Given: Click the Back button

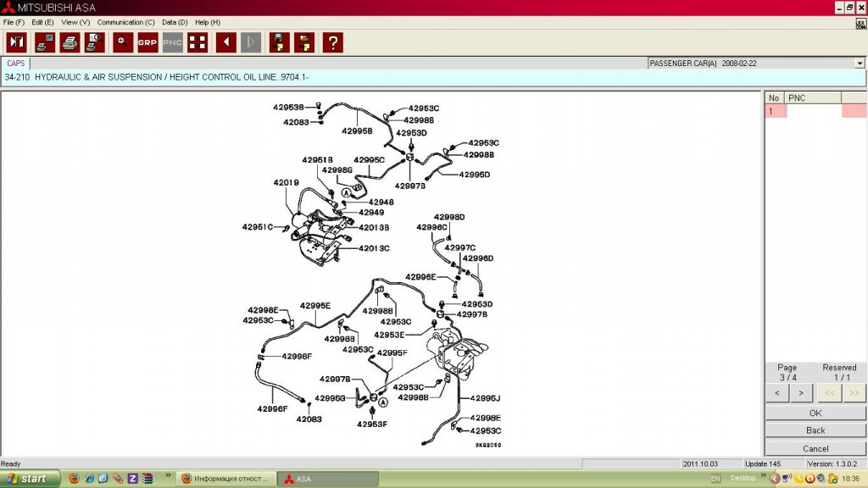Looking at the screenshot, I should pos(815,430).
